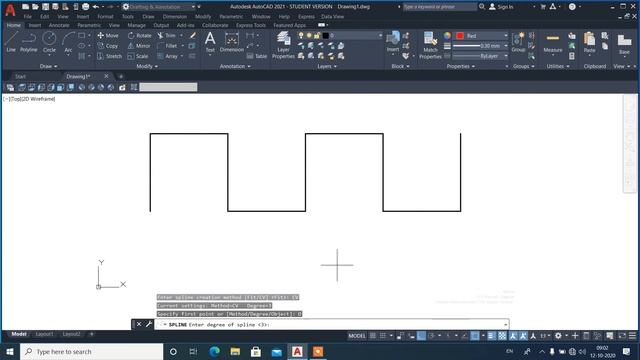640x360 pixels.
Task: Activate the Move command
Action: (x=108, y=36)
